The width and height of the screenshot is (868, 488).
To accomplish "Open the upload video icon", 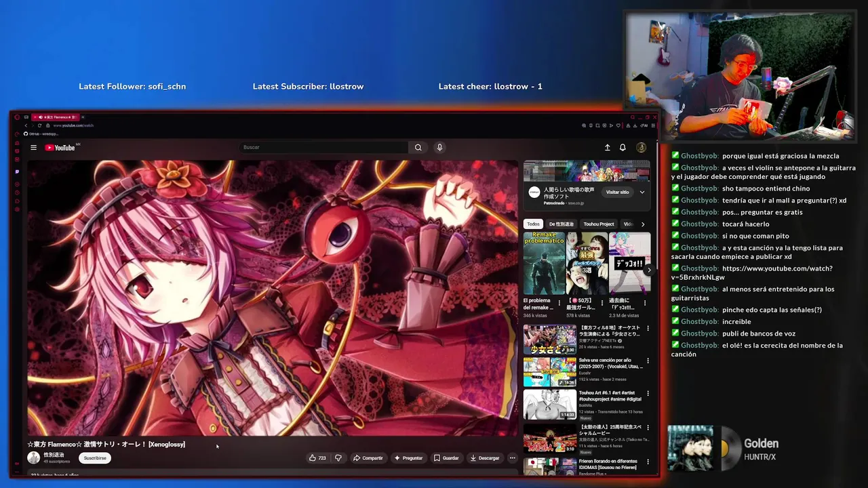I will (607, 148).
